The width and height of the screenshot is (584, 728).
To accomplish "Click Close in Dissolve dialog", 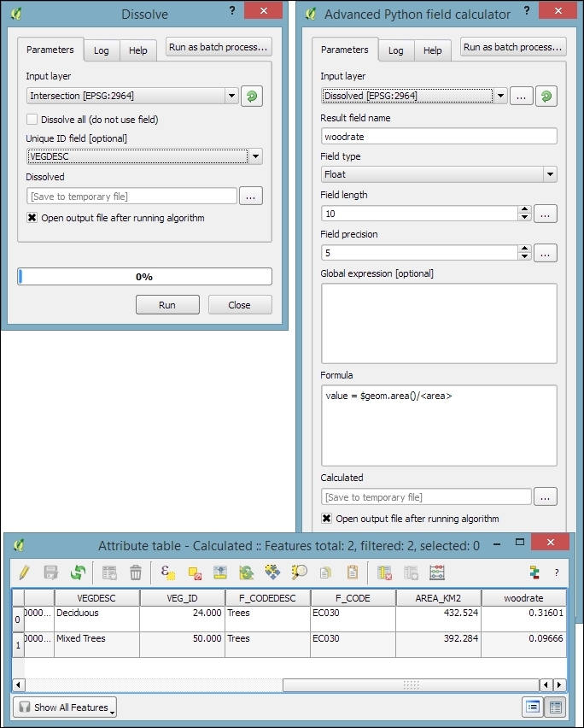I will tap(240, 305).
